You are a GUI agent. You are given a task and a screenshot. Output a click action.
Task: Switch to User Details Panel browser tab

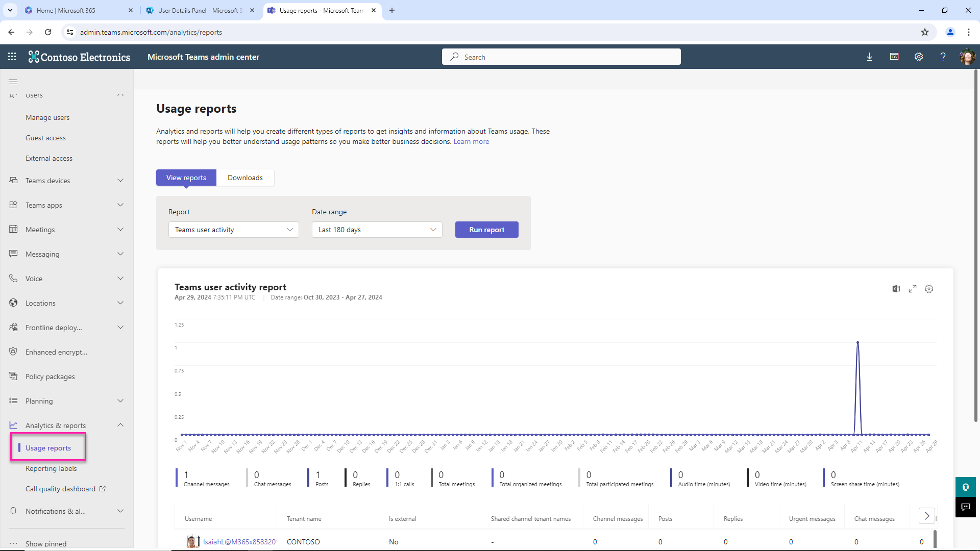click(x=200, y=10)
